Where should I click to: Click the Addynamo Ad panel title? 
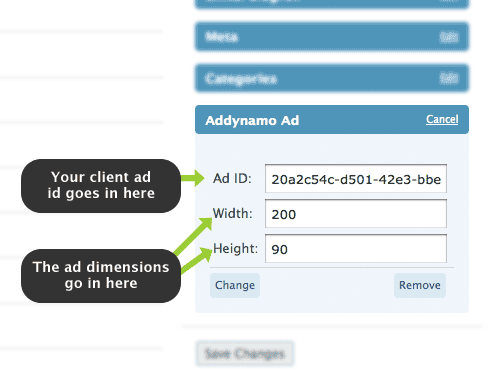click(252, 120)
